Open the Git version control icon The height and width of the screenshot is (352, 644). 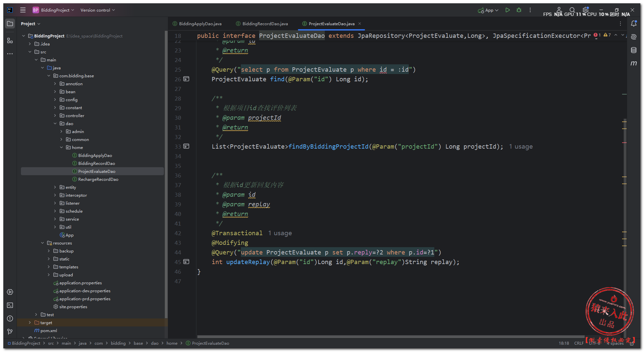(x=10, y=331)
